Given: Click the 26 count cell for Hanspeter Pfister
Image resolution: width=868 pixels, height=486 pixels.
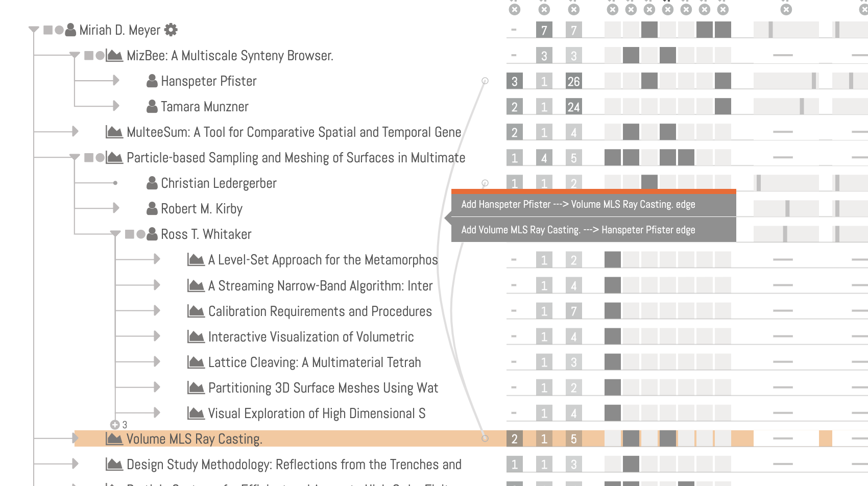Looking at the screenshot, I should tap(573, 81).
